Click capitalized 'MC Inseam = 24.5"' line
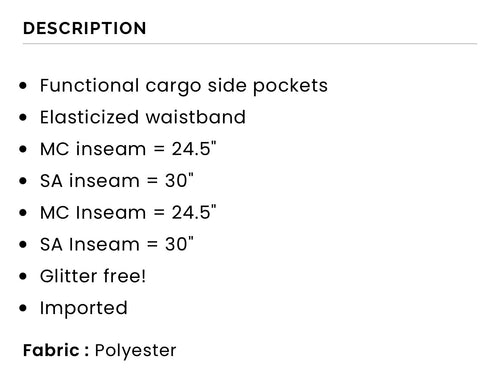This screenshot has width=500, height=375. click(x=128, y=212)
